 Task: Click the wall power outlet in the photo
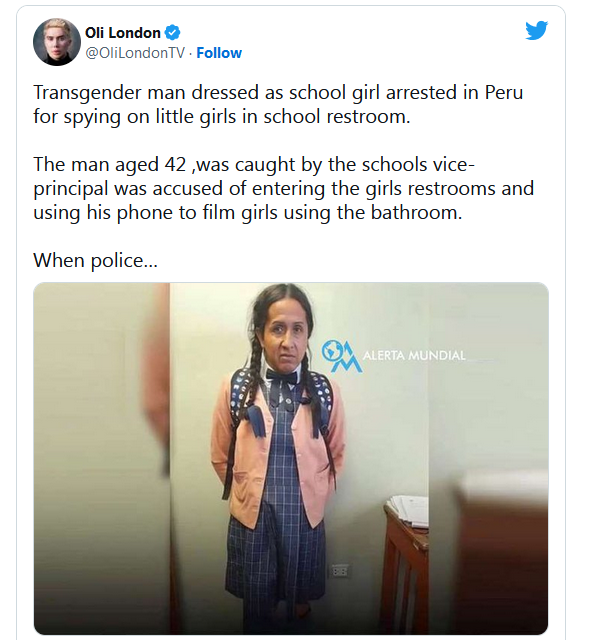coord(340,570)
